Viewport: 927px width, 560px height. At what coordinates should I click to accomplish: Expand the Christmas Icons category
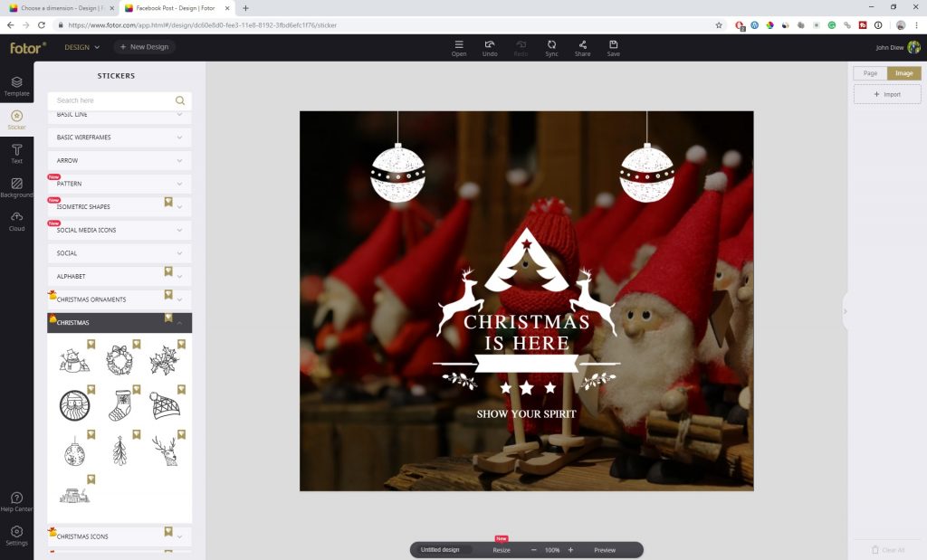(119, 536)
